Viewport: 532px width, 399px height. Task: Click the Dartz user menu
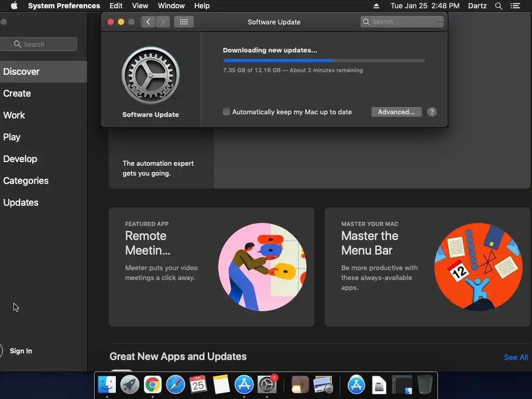(x=477, y=6)
